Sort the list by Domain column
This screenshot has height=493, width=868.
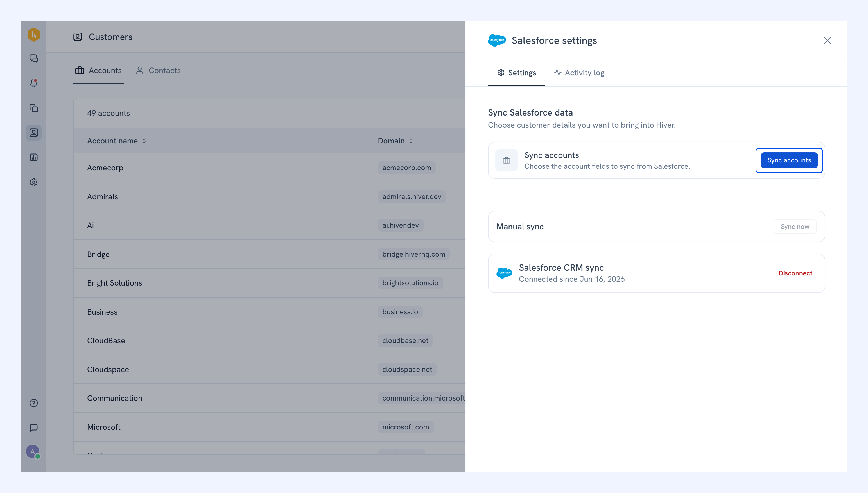tap(395, 141)
